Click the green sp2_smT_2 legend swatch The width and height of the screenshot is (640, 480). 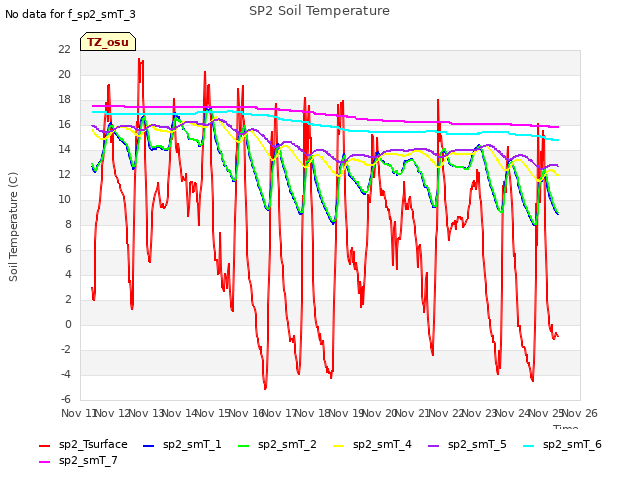(x=244, y=446)
